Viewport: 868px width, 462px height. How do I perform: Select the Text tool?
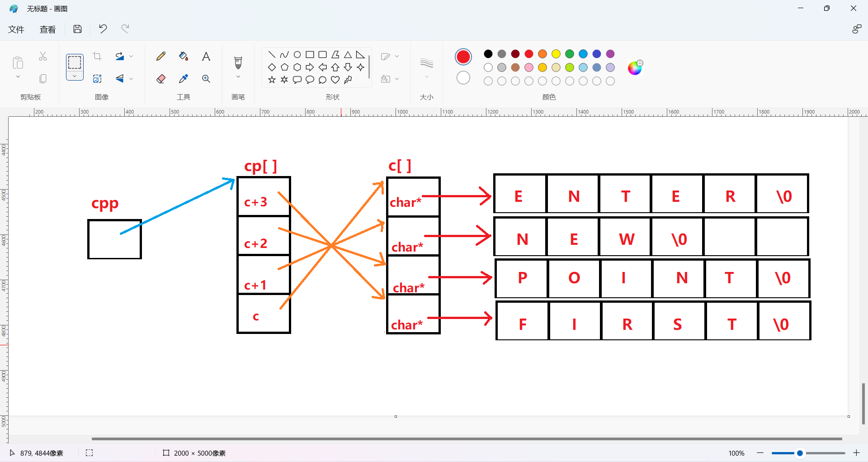206,56
